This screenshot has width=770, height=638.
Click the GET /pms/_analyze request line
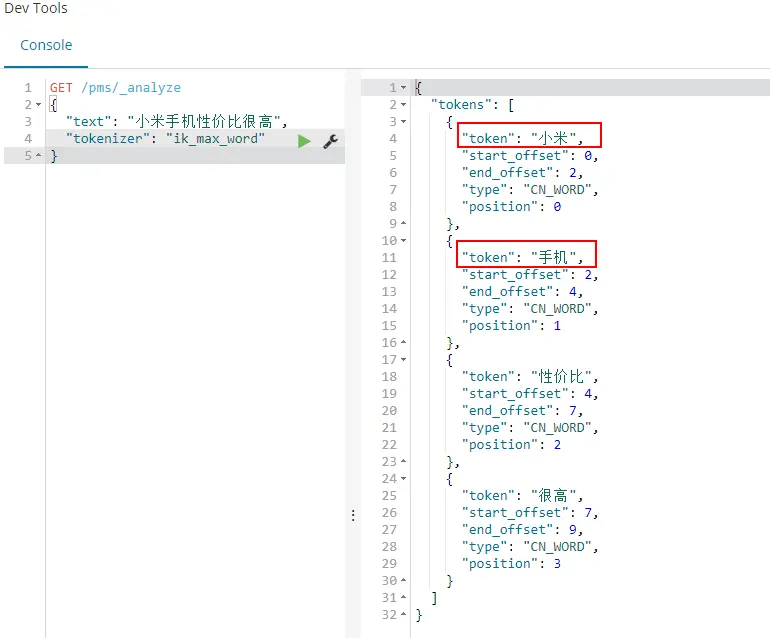coord(115,88)
